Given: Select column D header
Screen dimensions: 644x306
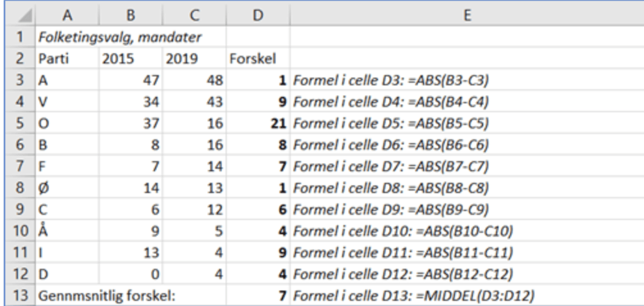Looking at the screenshot, I should (x=258, y=15).
